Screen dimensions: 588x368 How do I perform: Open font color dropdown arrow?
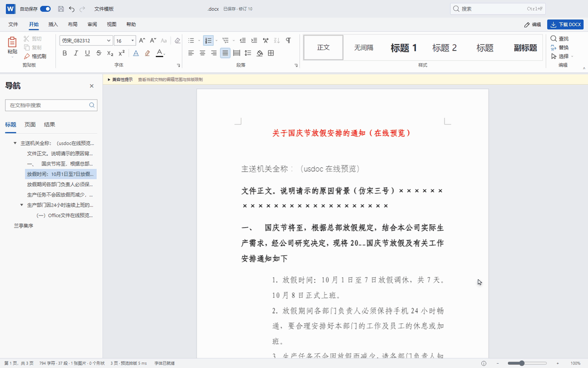[165, 53]
